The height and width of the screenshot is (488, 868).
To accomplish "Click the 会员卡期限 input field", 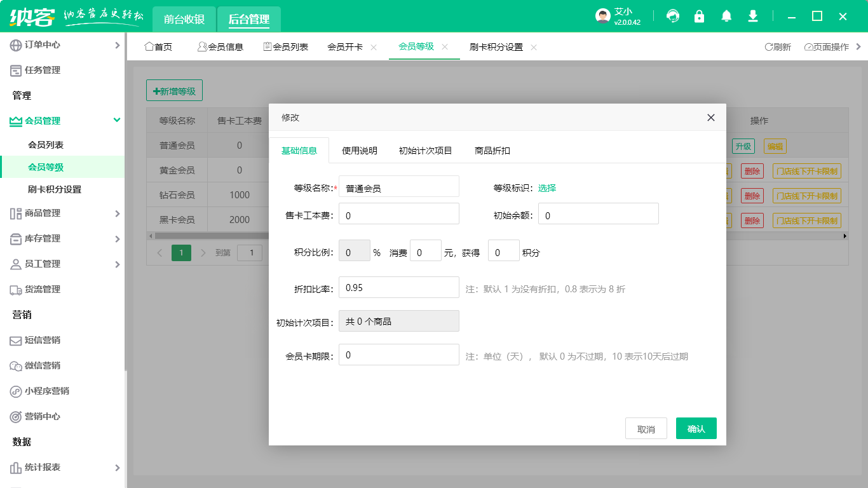I will click(398, 355).
